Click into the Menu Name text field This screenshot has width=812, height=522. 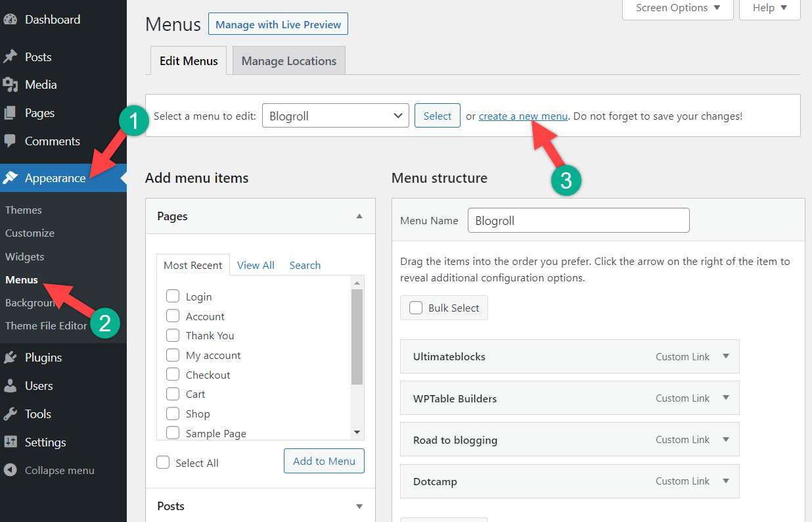click(x=578, y=220)
